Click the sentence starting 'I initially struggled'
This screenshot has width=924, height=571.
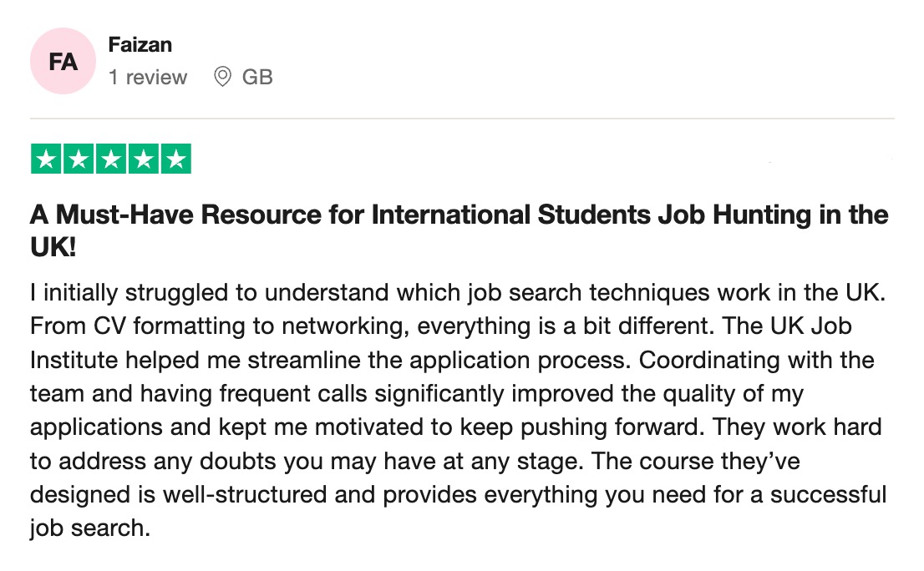[458, 292]
